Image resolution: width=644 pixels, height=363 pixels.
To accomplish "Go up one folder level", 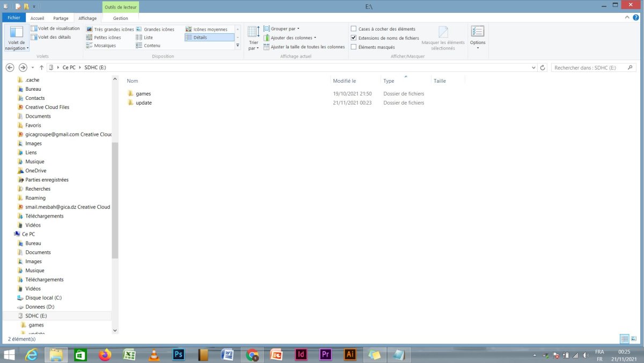I will point(41,68).
